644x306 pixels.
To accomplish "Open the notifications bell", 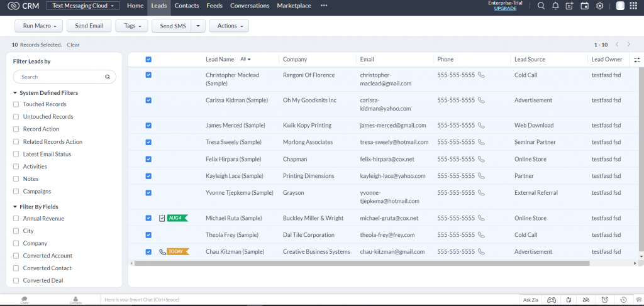I will tap(555, 6).
